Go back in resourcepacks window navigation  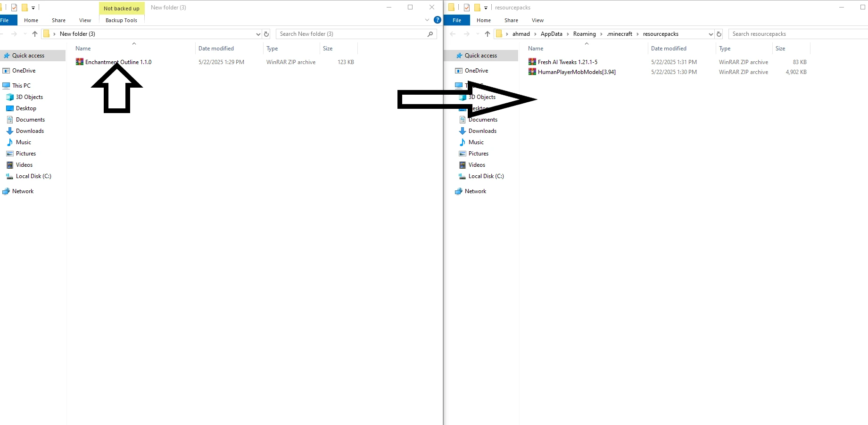453,34
